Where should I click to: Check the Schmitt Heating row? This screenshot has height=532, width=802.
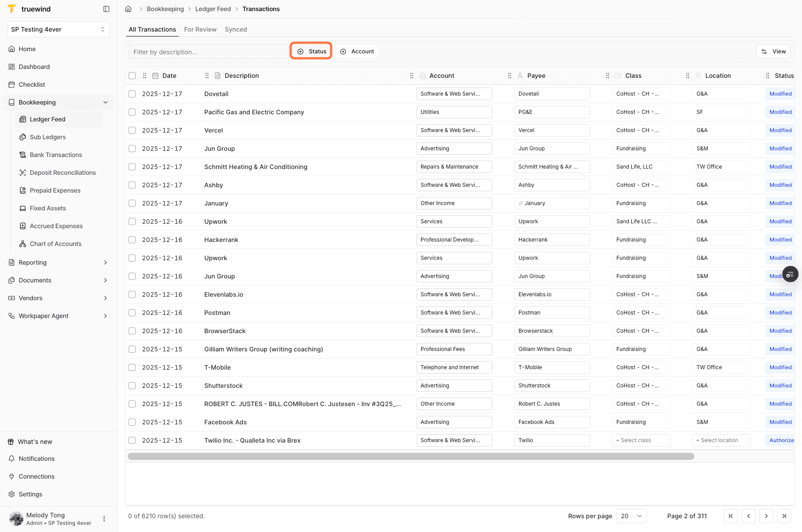[132, 167]
